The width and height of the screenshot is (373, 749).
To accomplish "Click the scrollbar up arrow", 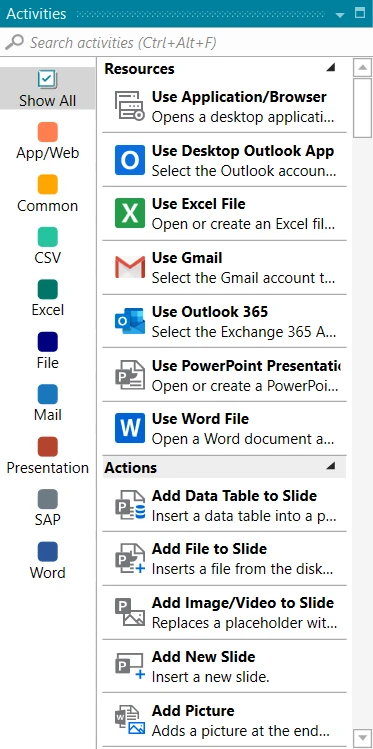I will click(362, 68).
